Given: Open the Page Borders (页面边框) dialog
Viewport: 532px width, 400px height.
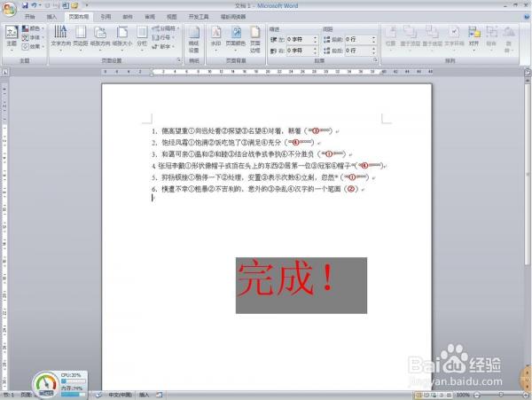Looking at the screenshot, I should pos(255,35).
